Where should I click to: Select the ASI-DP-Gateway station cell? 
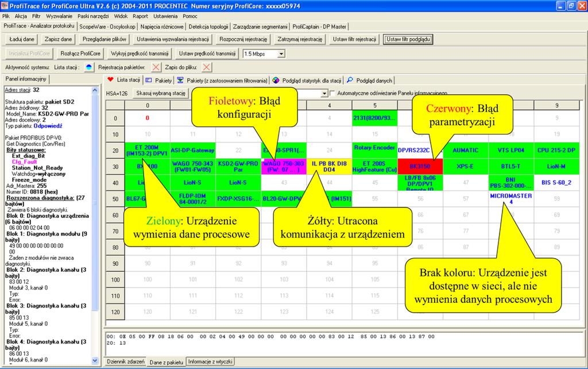(x=193, y=150)
